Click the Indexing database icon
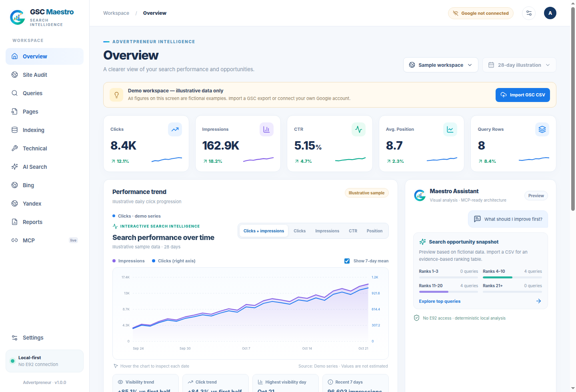The image size is (576, 392). (x=15, y=130)
